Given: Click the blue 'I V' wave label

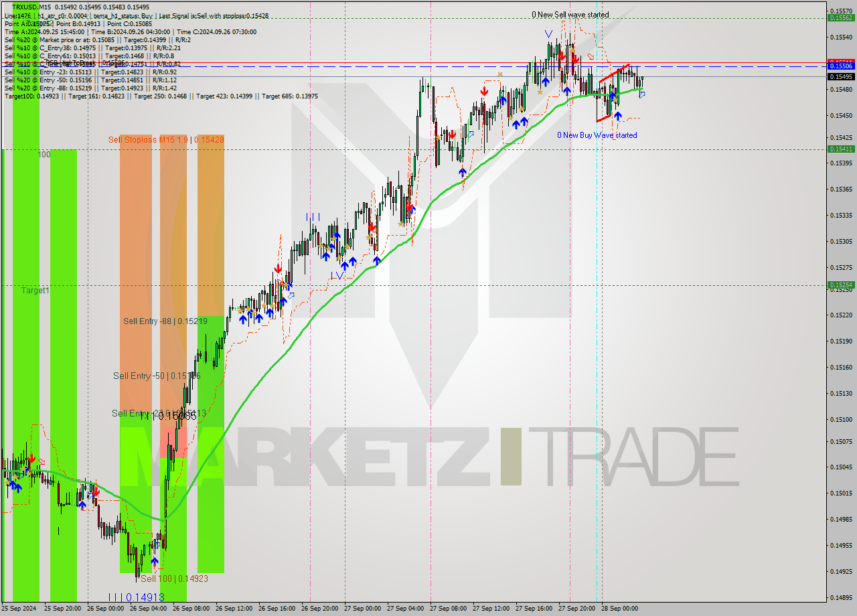Looking at the screenshot, I should click(337, 275).
